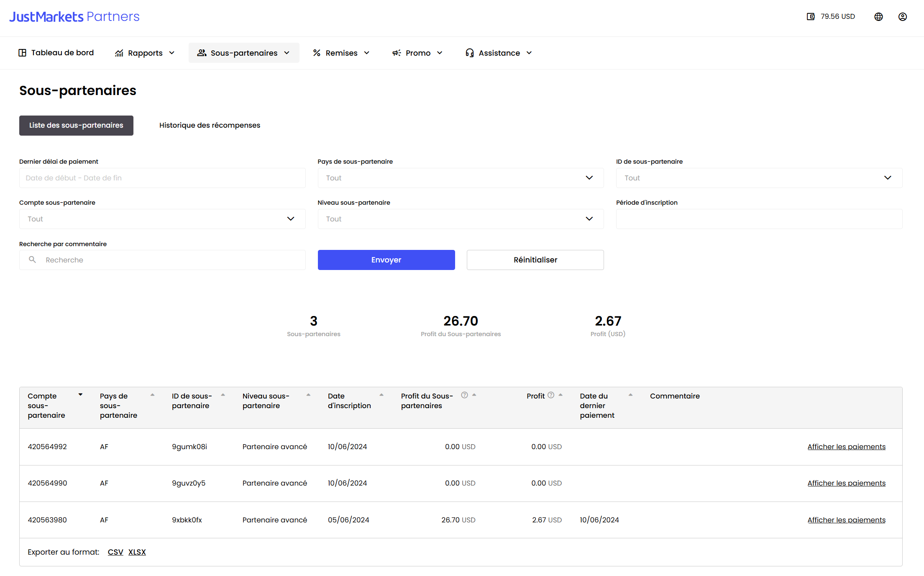Sort by the Date d'inscription arrow
The width and height of the screenshot is (924, 576).
(x=381, y=395)
